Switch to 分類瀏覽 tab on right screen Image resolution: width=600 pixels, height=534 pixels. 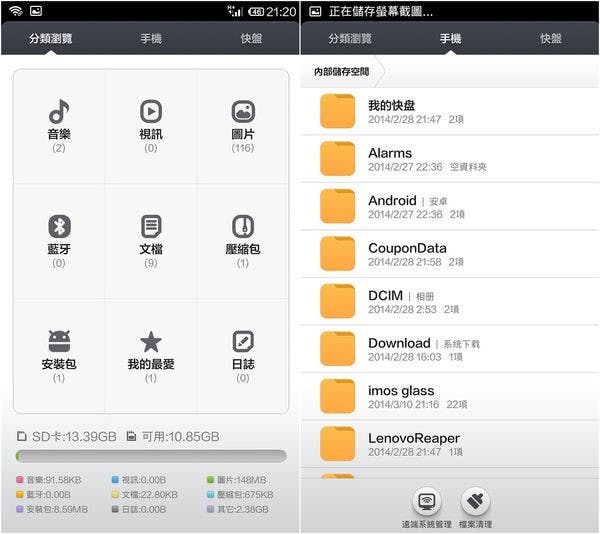point(350,38)
